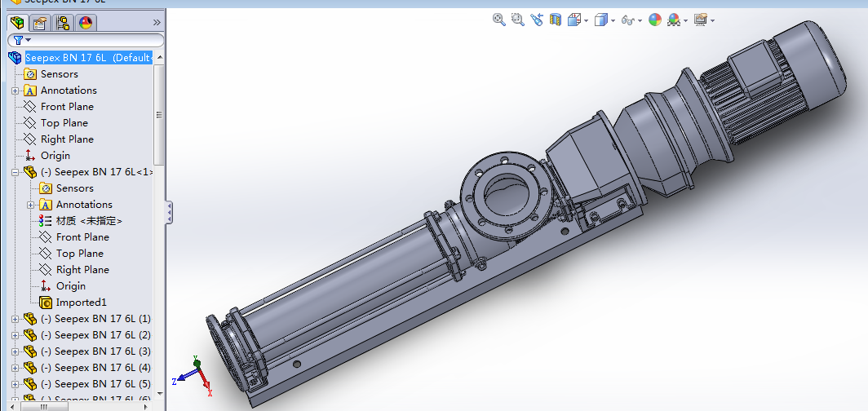Click the top-level assembly icon
This screenshot has height=411, width=868.
(15, 58)
